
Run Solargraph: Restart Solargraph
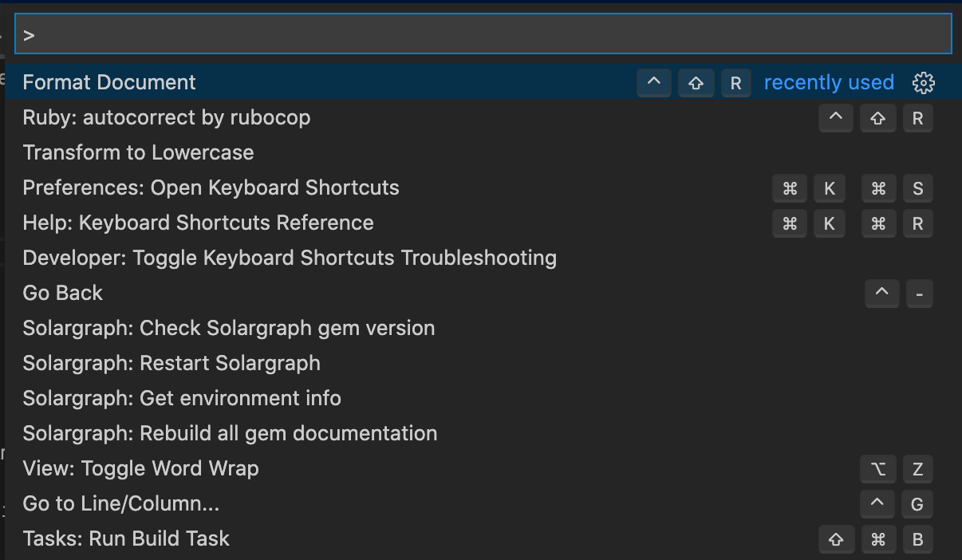tap(172, 363)
